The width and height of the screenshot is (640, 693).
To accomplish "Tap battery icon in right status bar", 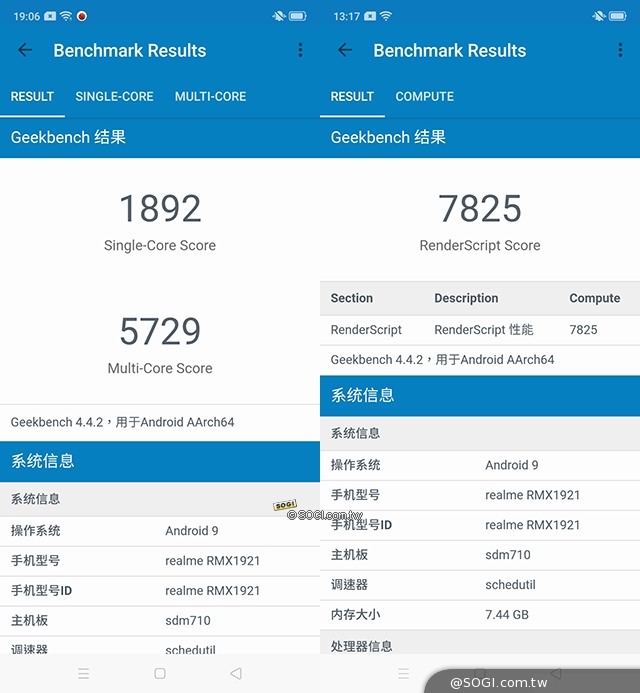I will tap(617, 16).
